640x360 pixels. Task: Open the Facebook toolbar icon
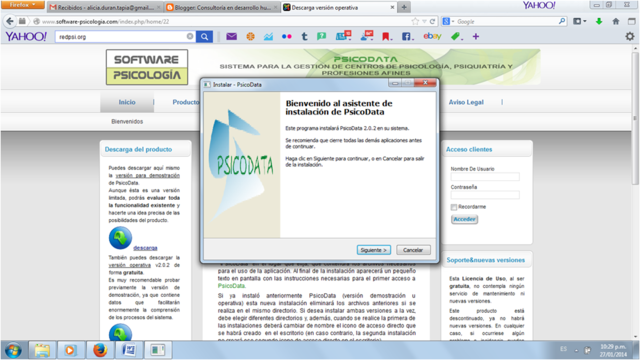click(407, 37)
